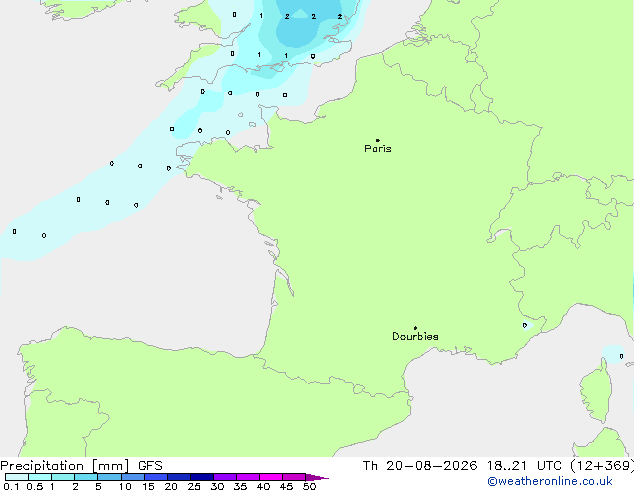This screenshot has height=490, width=634.
Task: Pick the bright magenta legend swatch above 40
Action: click(271, 477)
